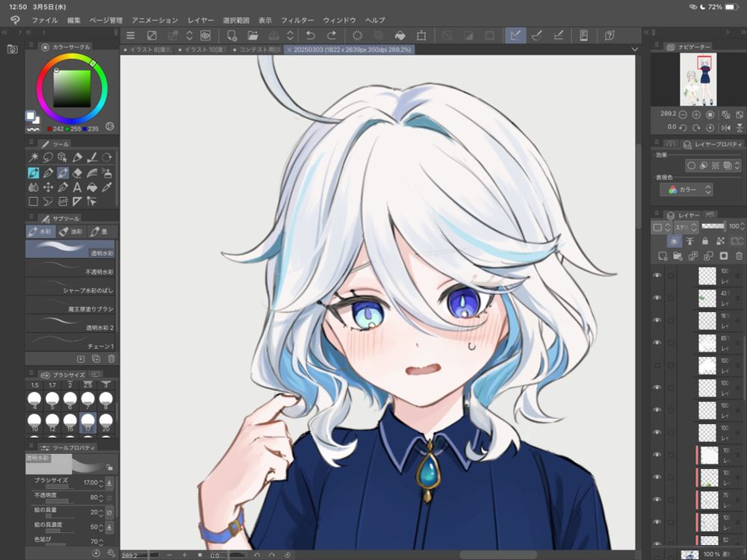Select the 透明水彩 2 brush
Viewport: 747px width, 560px height.
(x=70, y=324)
